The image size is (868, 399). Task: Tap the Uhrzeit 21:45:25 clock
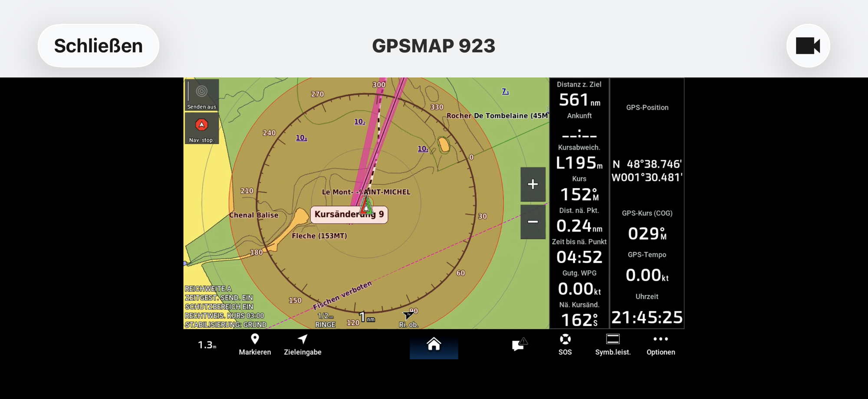(x=647, y=317)
